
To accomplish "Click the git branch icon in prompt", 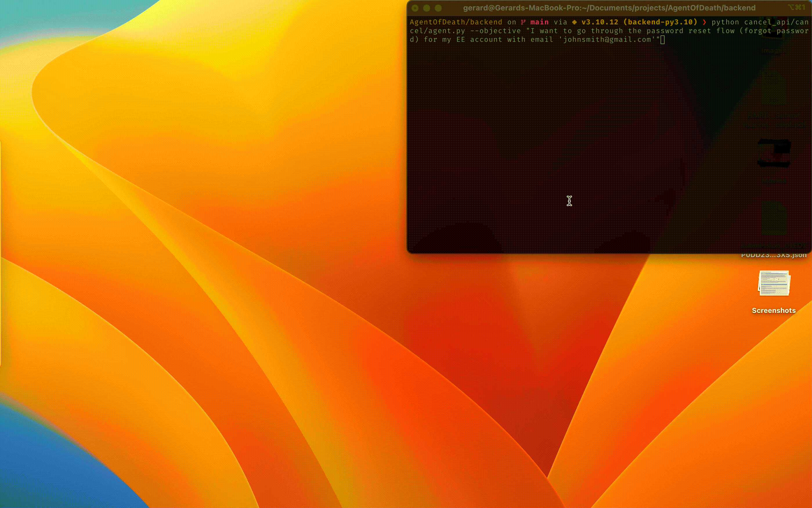I will pos(523,22).
